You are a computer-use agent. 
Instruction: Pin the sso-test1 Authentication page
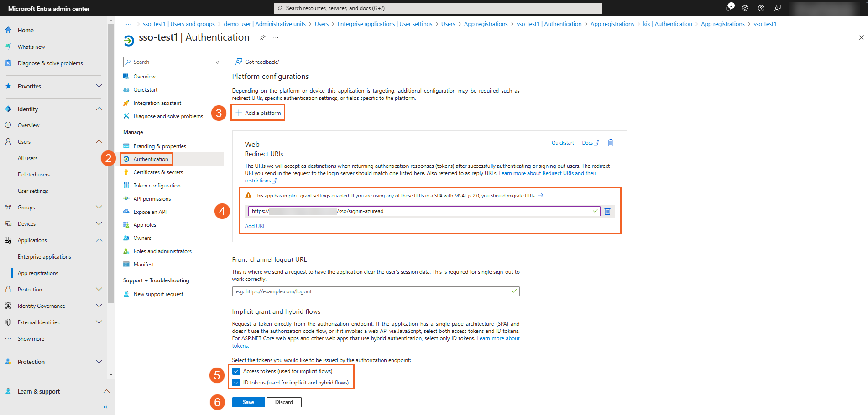point(262,38)
